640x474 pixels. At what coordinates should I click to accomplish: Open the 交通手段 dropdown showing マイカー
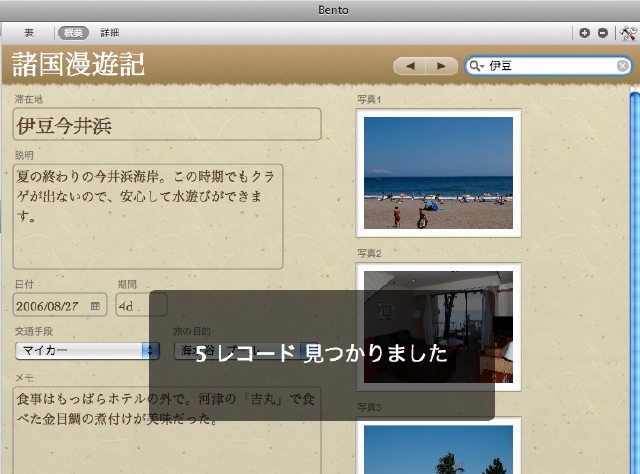tap(87, 351)
